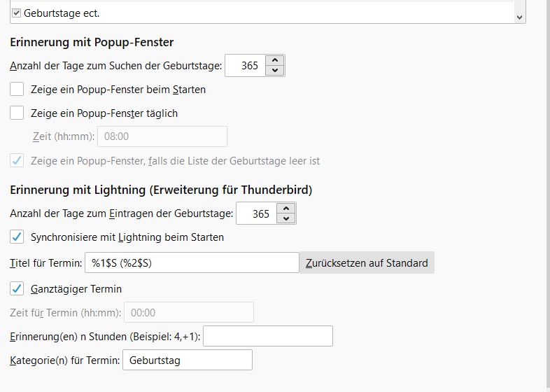Enable 'Zeige ein Popup-Fenster täglich' checkbox
Image resolution: width=550 pixels, height=392 pixels.
click(17, 113)
